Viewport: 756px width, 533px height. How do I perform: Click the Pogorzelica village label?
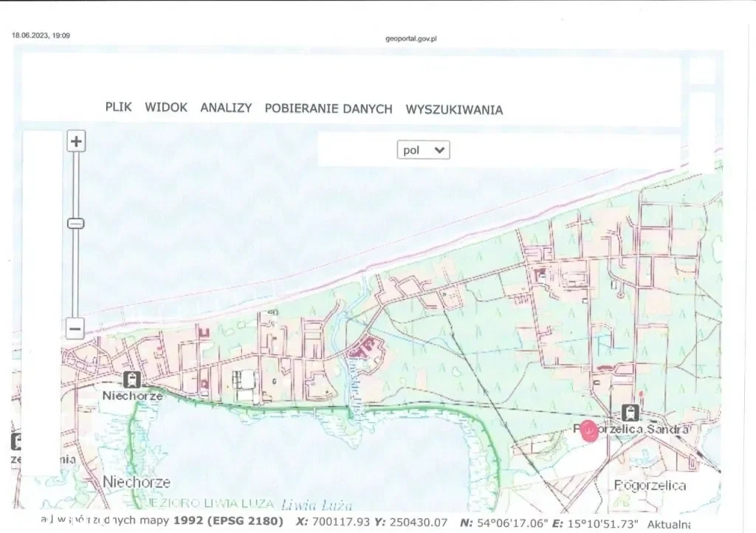click(x=650, y=485)
